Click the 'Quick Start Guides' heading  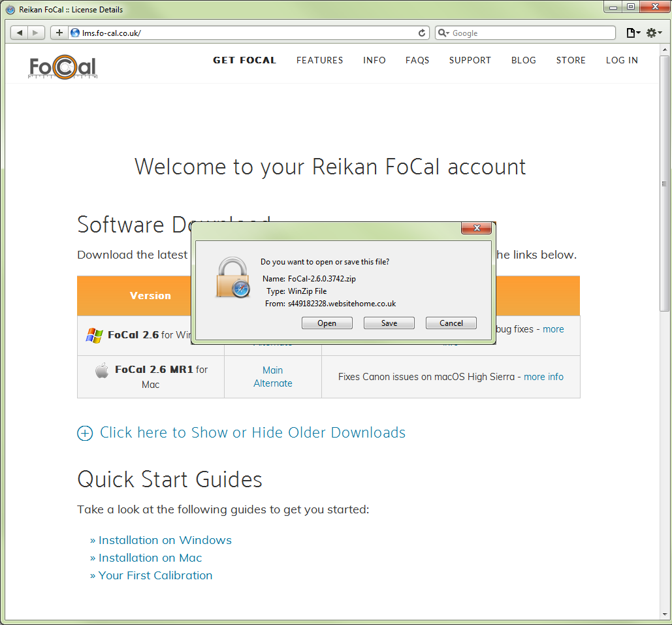point(170,479)
